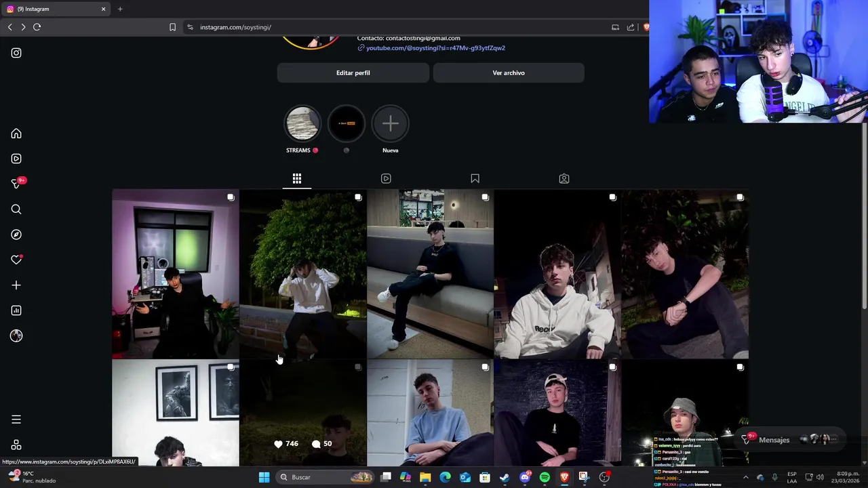
Task: Open weather widget showing 16°C
Action: [33, 477]
